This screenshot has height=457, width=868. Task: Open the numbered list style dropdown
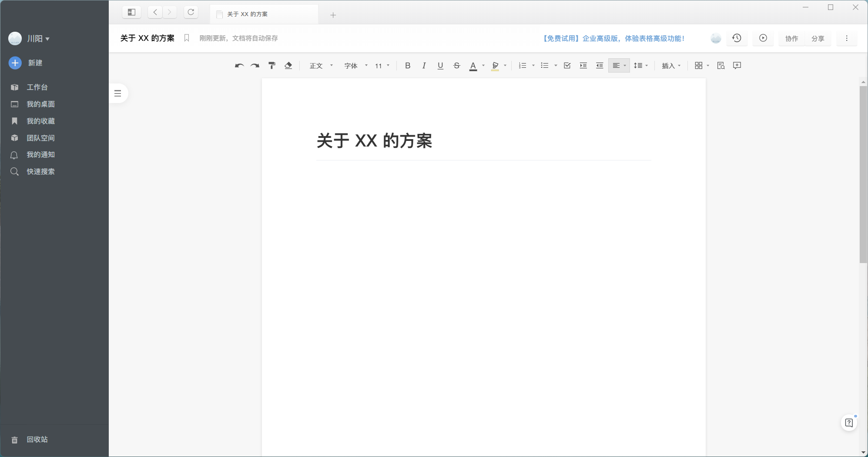coord(533,66)
